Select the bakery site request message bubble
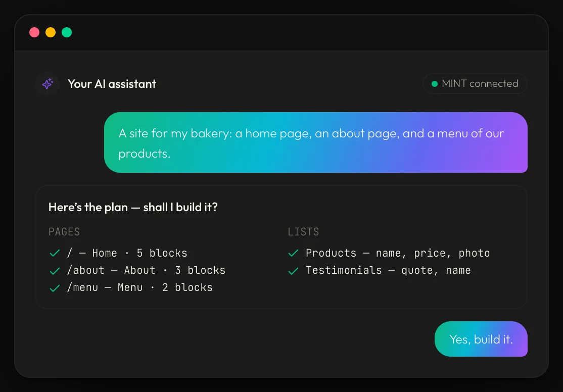 (315, 142)
